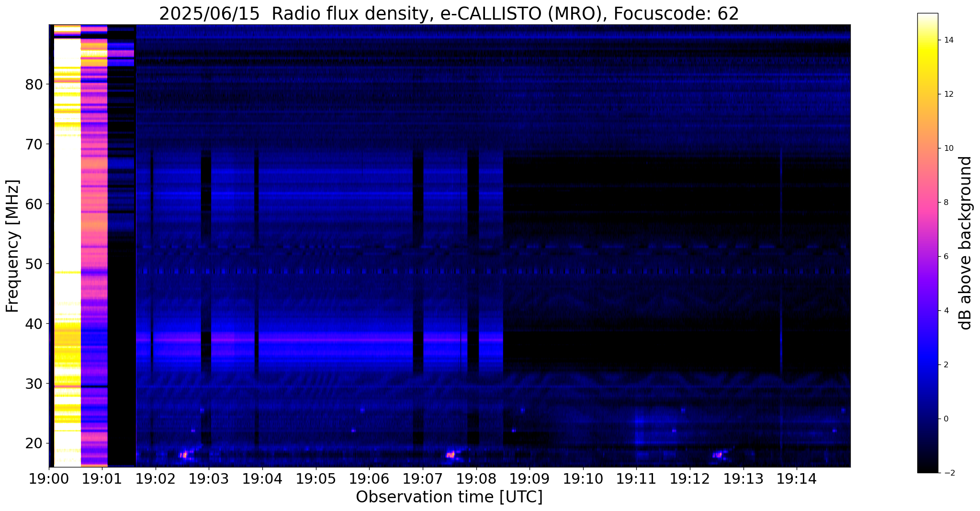This screenshot has width=980, height=511.
Task: Click the plot title mentioning e-CALLISTO (MRO)
Action: (x=449, y=14)
